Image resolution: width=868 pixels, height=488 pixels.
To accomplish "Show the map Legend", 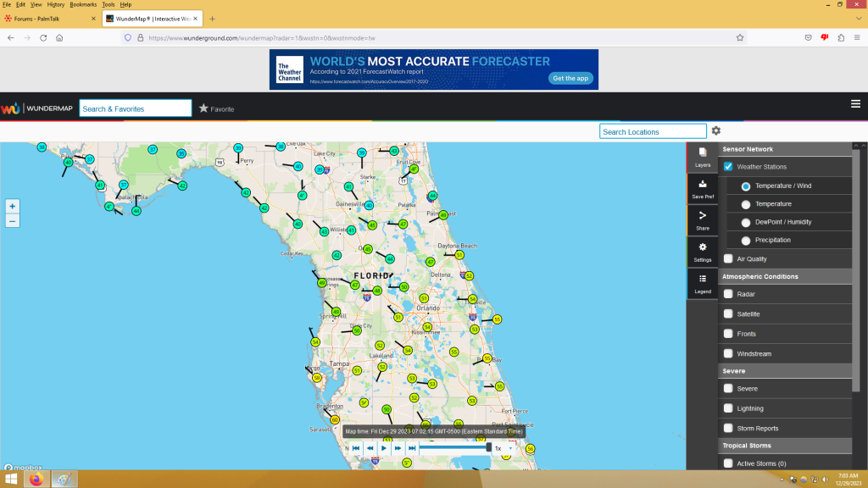I will [x=703, y=284].
